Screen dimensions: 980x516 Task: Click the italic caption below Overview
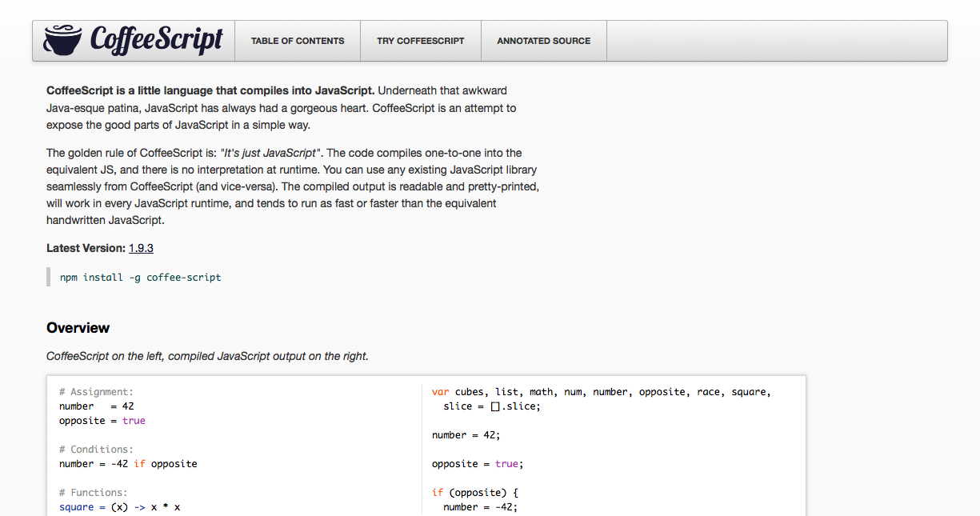(x=207, y=356)
